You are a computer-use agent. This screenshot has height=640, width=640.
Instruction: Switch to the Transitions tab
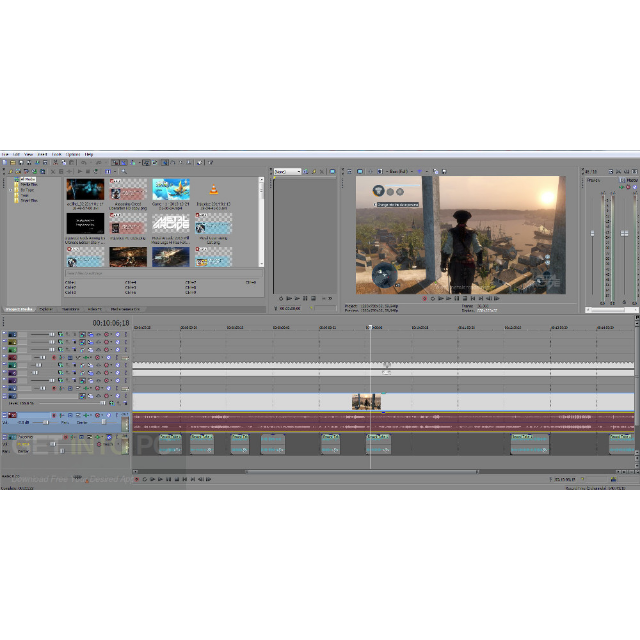(x=70, y=309)
